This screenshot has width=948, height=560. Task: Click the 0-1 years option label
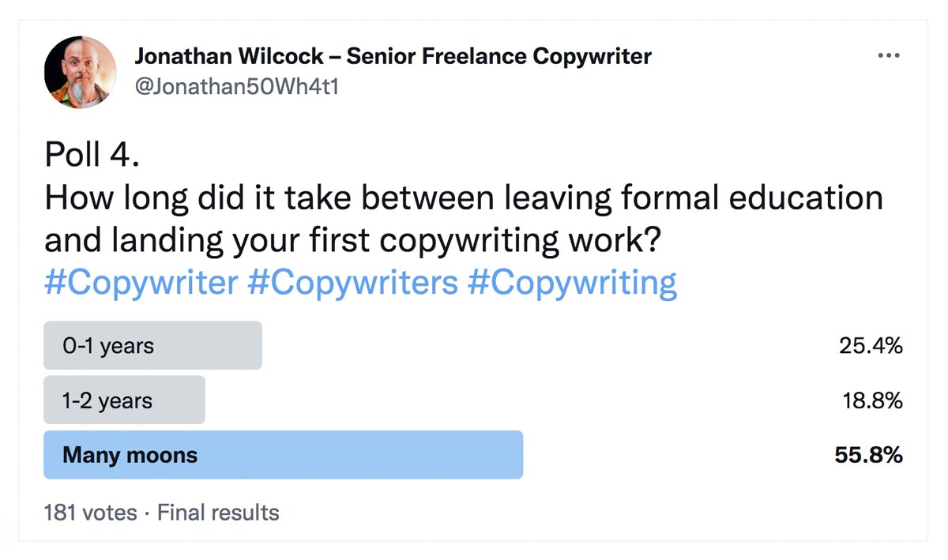[x=108, y=346]
